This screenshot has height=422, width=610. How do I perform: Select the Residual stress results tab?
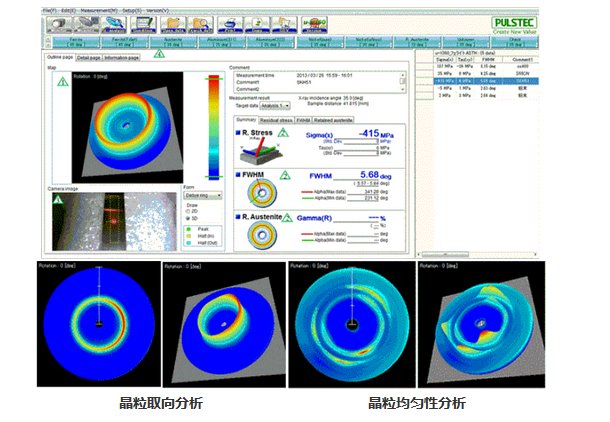click(276, 120)
